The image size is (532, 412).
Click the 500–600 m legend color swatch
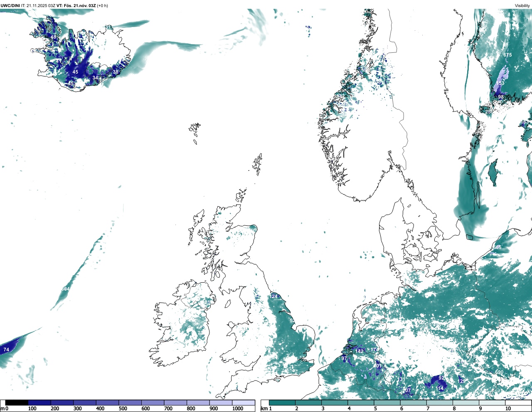130,403
